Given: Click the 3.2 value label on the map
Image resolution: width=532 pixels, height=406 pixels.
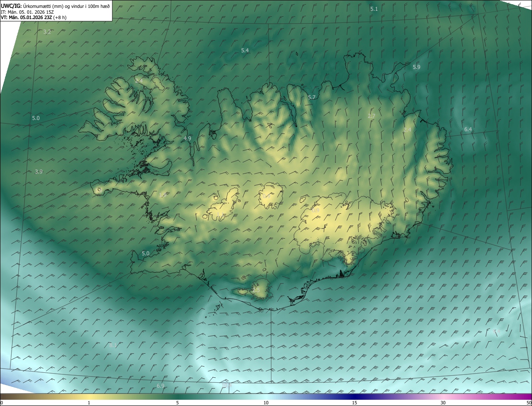Looking at the screenshot, I should 47,32.
